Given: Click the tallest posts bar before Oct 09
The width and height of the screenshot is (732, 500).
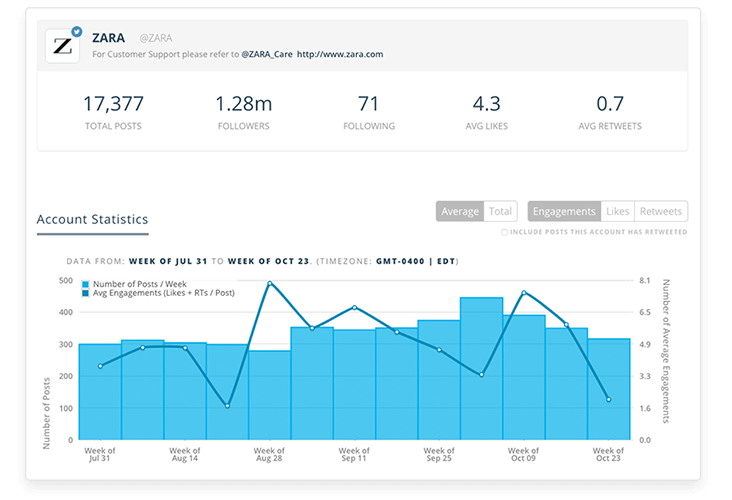Looking at the screenshot, I should (481, 368).
